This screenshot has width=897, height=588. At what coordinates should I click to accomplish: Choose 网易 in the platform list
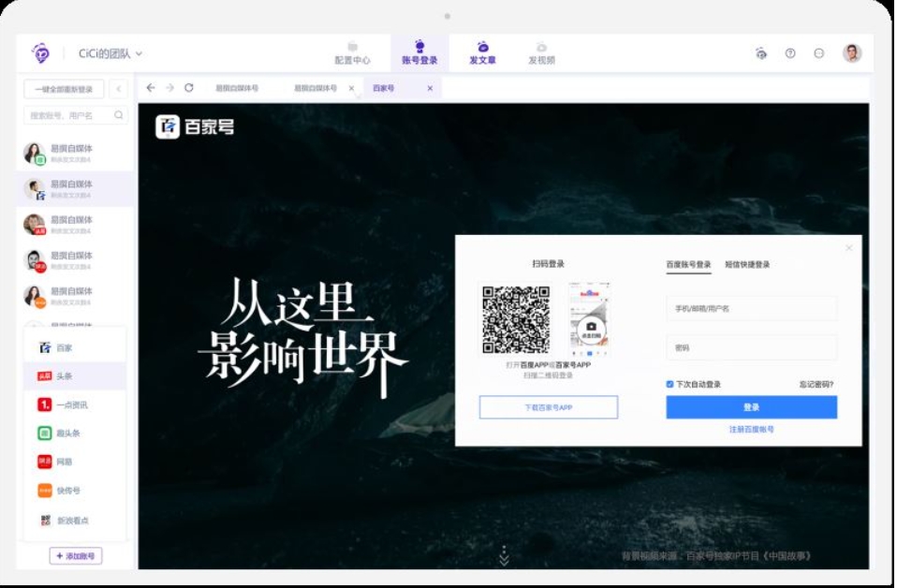pos(75,462)
